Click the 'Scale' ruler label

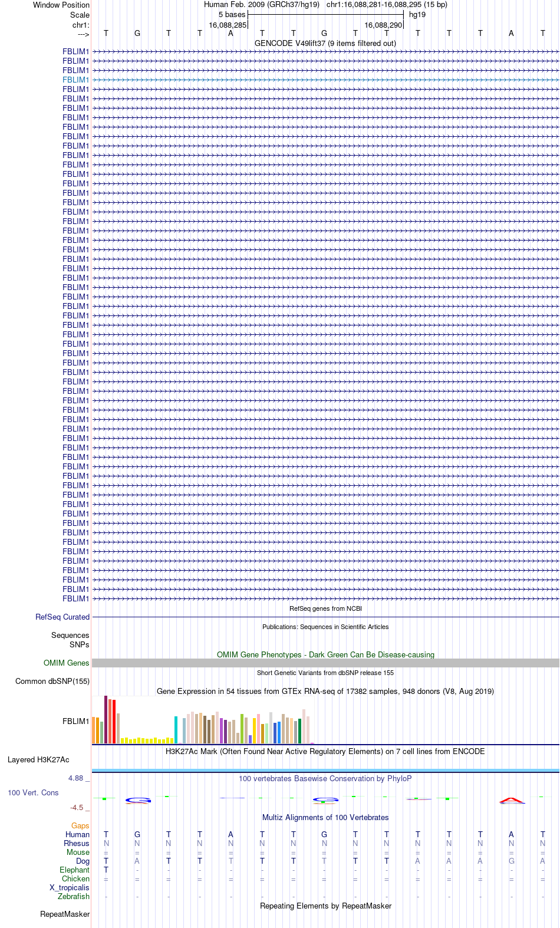80,15
